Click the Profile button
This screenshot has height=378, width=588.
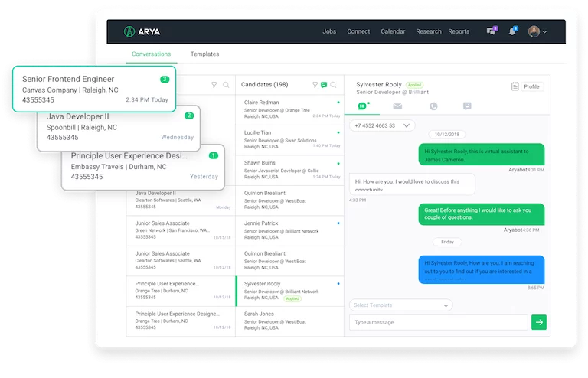click(x=527, y=86)
